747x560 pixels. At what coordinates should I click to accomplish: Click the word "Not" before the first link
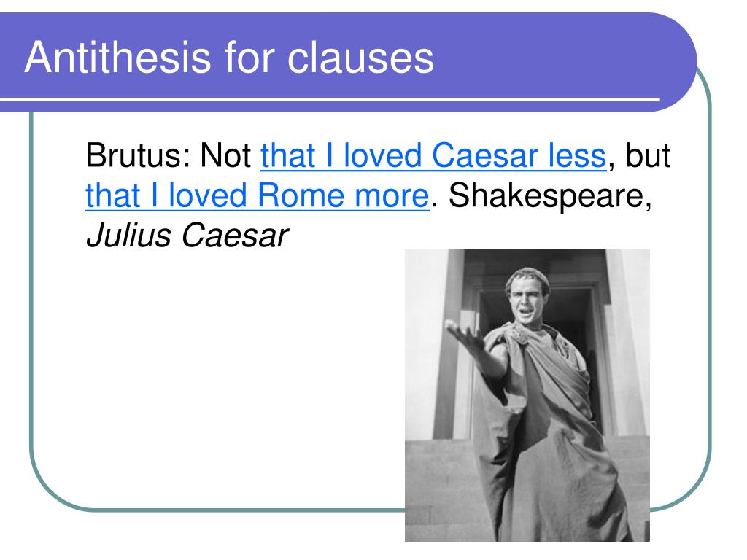[x=226, y=155]
